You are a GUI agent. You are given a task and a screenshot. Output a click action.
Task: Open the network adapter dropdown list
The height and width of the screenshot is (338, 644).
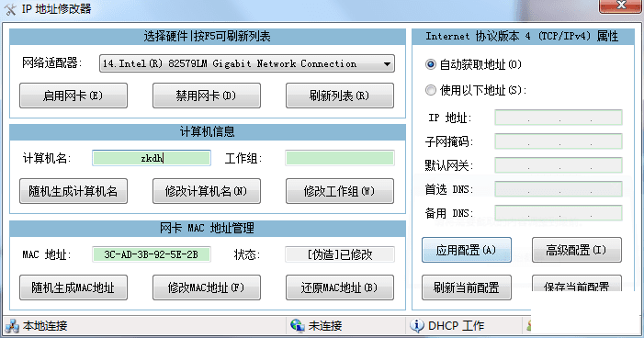[387, 64]
